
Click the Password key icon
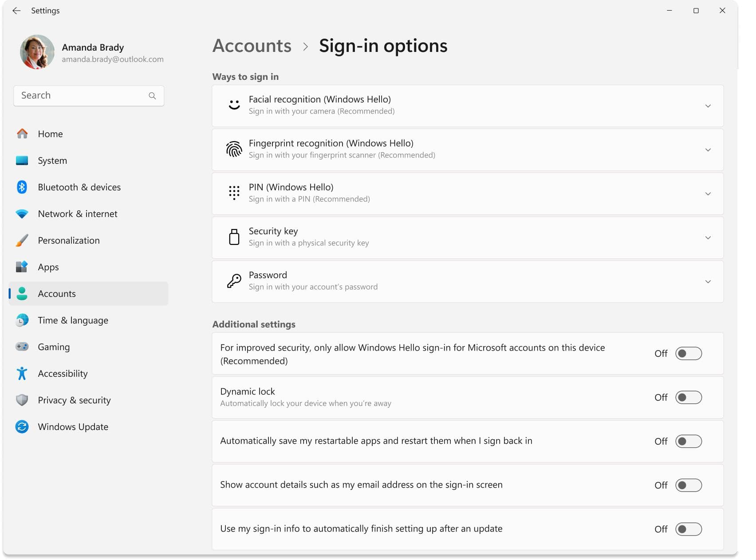pyautogui.click(x=234, y=281)
